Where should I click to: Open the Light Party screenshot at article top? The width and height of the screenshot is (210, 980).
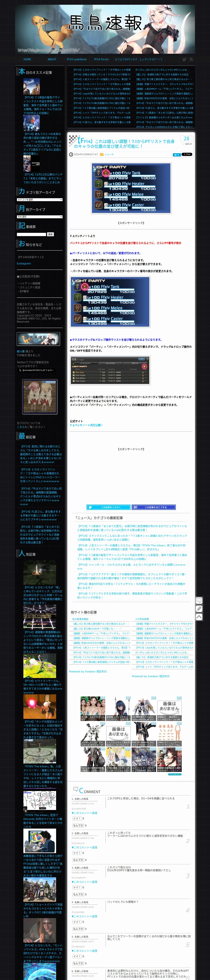pyautogui.click(x=131, y=188)
